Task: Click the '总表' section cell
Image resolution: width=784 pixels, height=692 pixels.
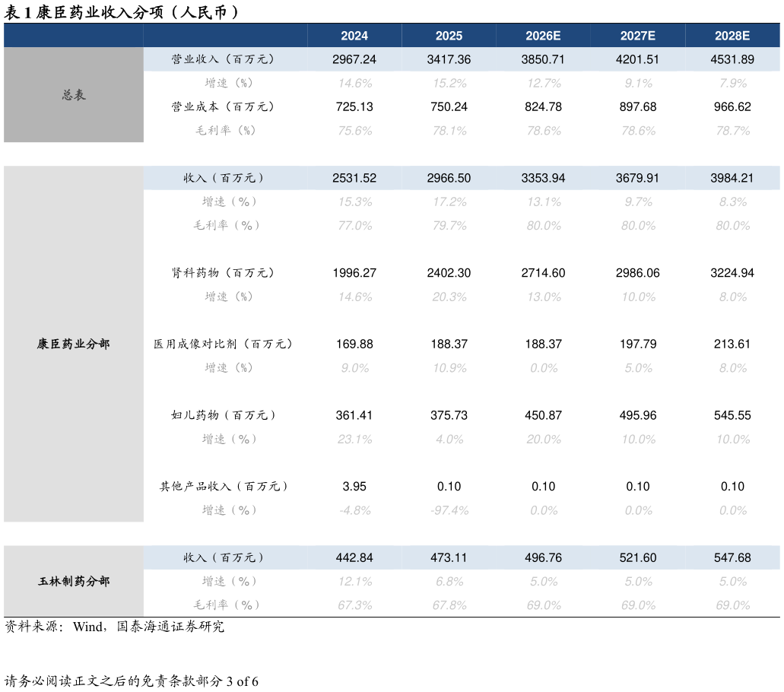Action: click(x=74, y=95)
